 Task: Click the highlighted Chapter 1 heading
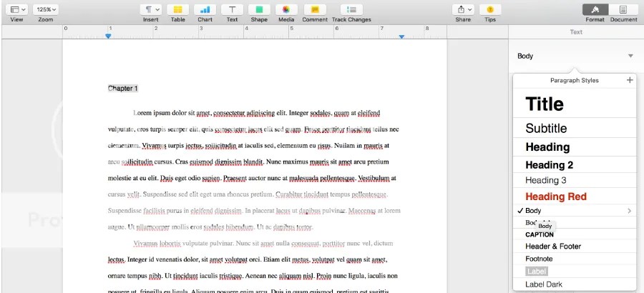[x=123, y=88]
